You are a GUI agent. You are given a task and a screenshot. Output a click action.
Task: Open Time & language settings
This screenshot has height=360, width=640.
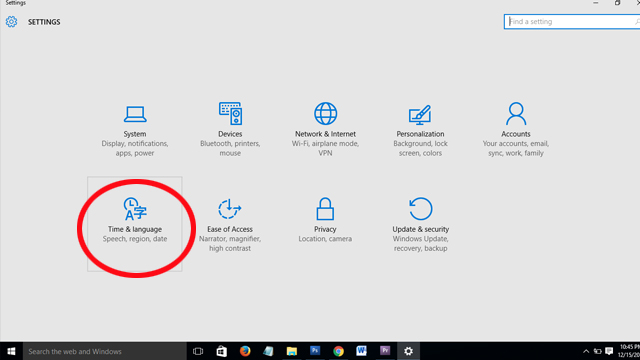point(135,224)
